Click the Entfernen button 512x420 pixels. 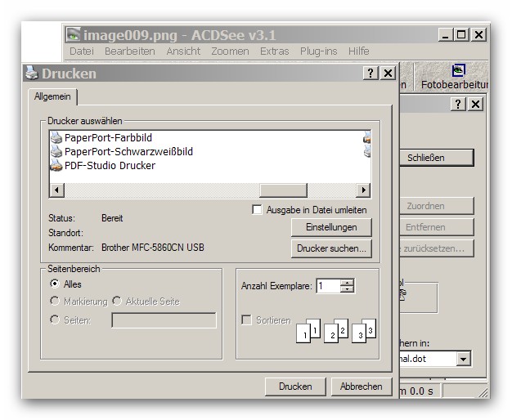[436, 227]
